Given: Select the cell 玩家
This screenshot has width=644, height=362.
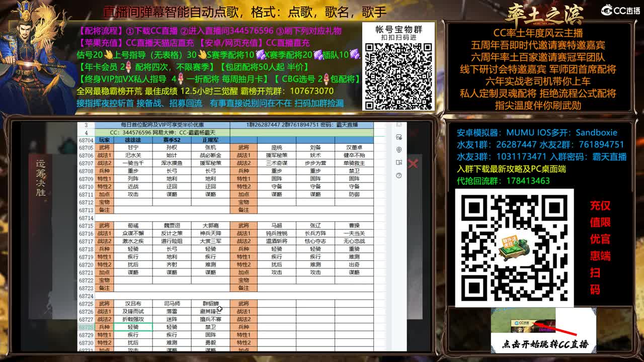Looking at the screenshot, I should (x=104, y=140).
